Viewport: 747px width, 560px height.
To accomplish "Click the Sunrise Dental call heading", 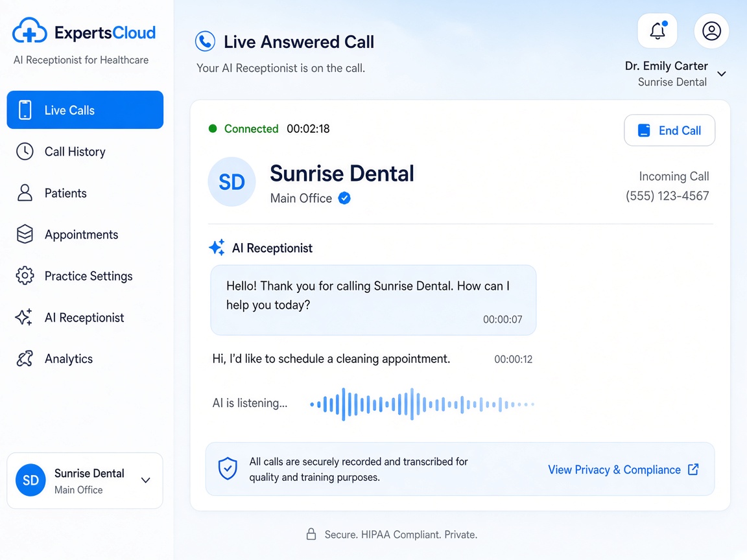I will [x=342, y=173].
